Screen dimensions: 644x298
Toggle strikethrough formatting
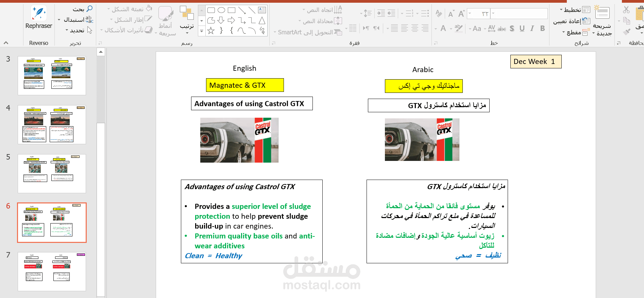click(502, 29)
